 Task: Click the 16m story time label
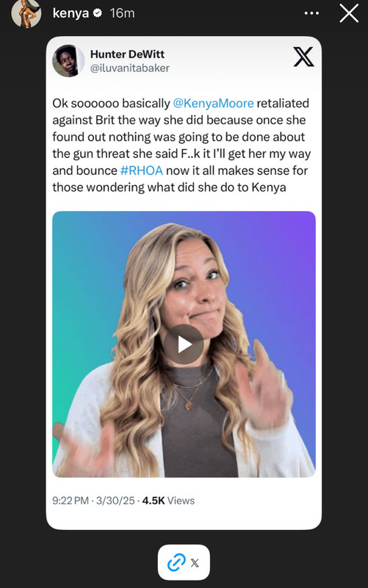coord(122,13)
